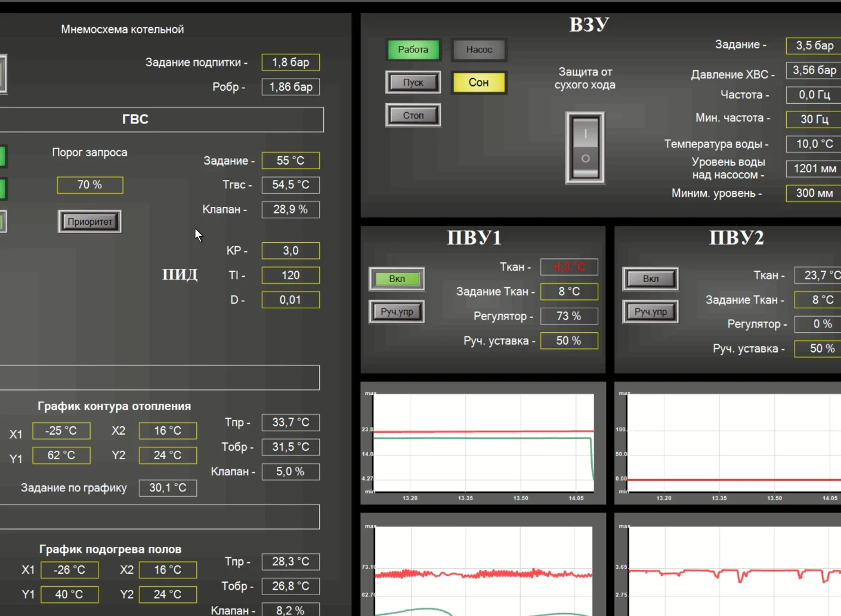Viewport: 841px width, 616px height.
Task: Open the ГВС section header bar
Action: (161, 119)
